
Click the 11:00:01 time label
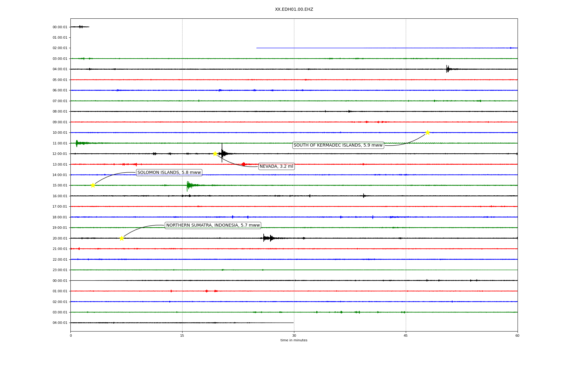pyautogui.click(x=60, y=143)
